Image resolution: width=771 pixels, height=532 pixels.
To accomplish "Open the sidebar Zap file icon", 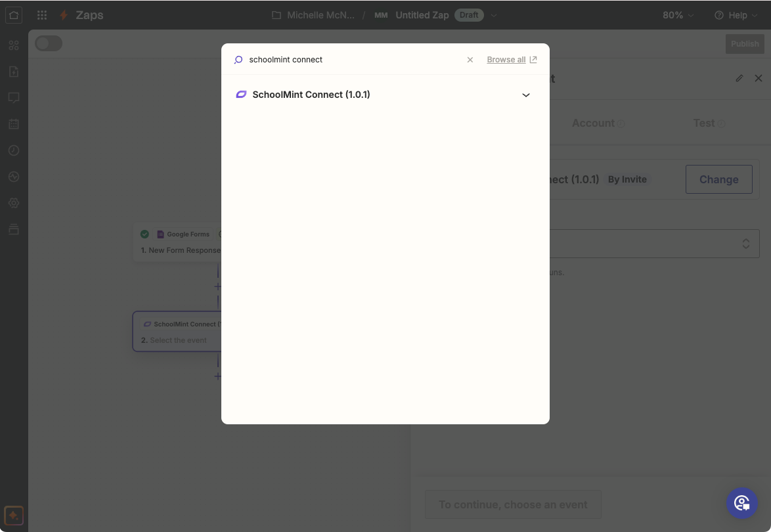I will point(14,72).
